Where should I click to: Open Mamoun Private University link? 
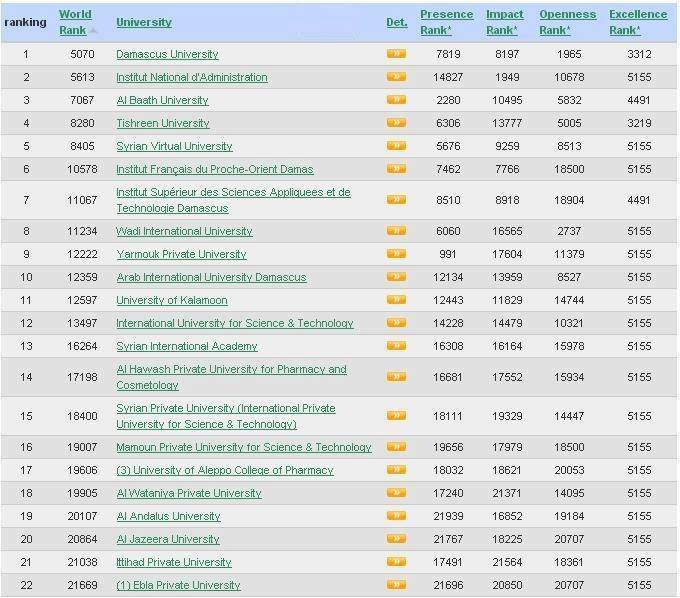244,447
